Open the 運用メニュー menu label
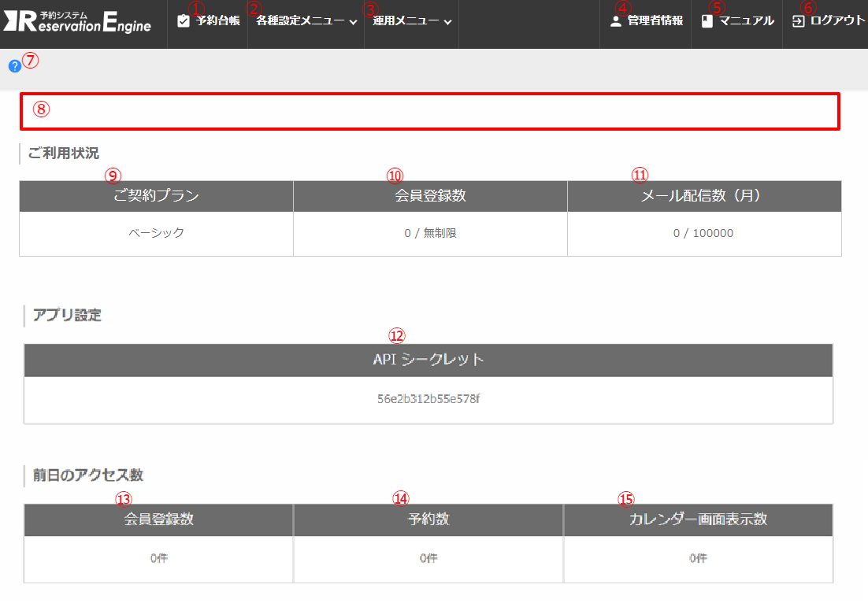The image size is (868, 603). click(406, 21)
